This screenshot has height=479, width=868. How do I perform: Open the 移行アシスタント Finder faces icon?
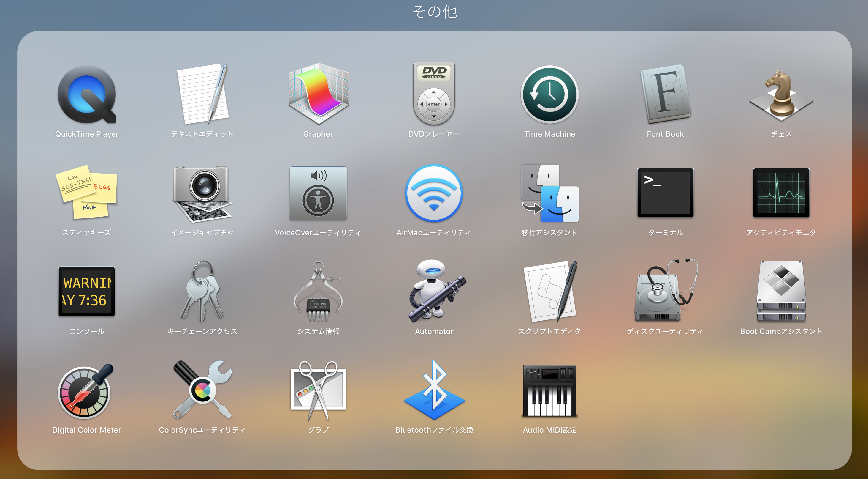549,193
